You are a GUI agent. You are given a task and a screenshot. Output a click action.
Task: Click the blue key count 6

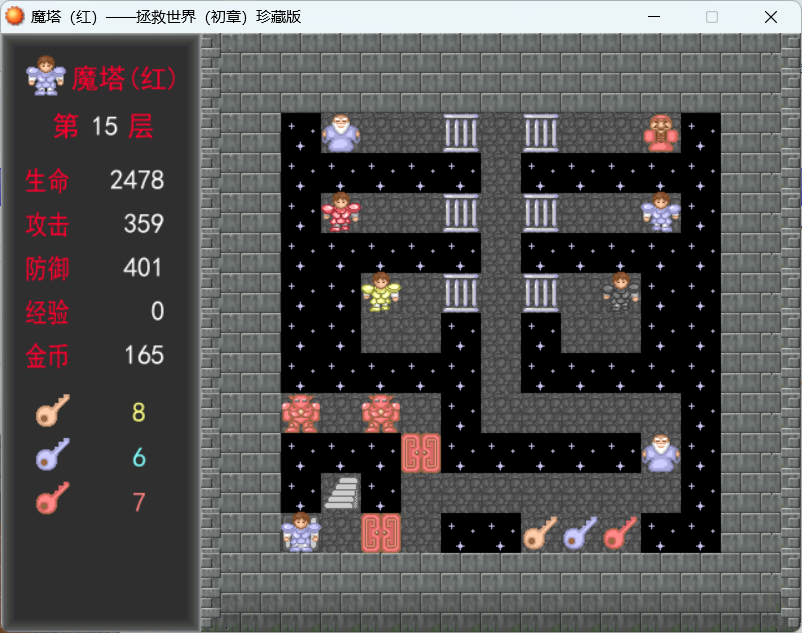point(139,457)
